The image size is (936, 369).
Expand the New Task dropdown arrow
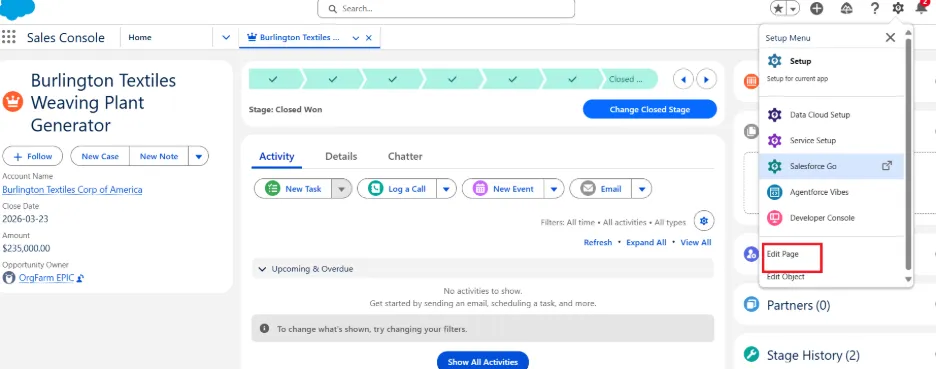(x=341, y=189)
